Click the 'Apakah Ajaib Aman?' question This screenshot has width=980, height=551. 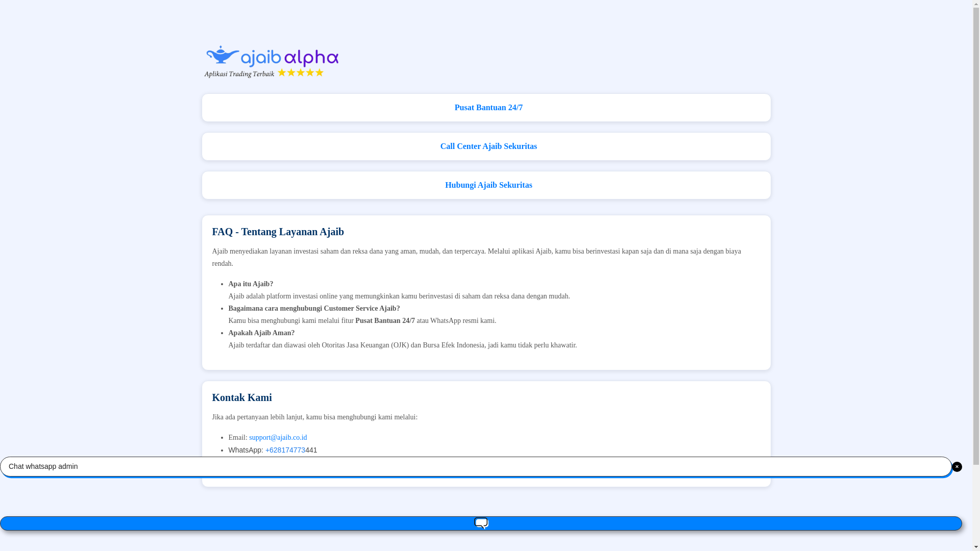pyautogui.click(x=261, y=333)
